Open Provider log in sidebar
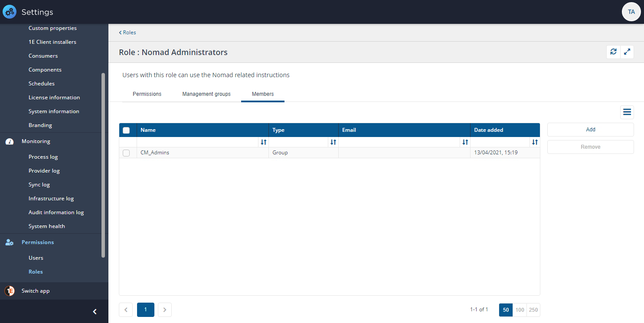 44,171
